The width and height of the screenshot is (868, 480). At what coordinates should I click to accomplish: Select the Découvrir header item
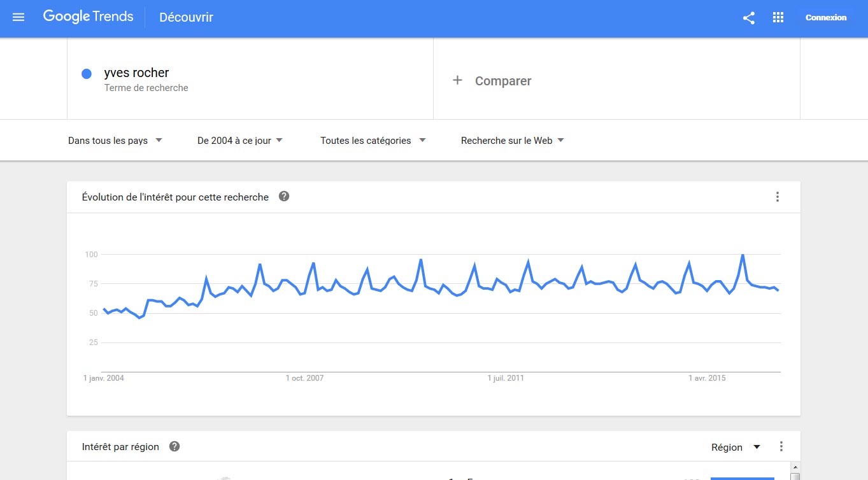click(186, 18)
